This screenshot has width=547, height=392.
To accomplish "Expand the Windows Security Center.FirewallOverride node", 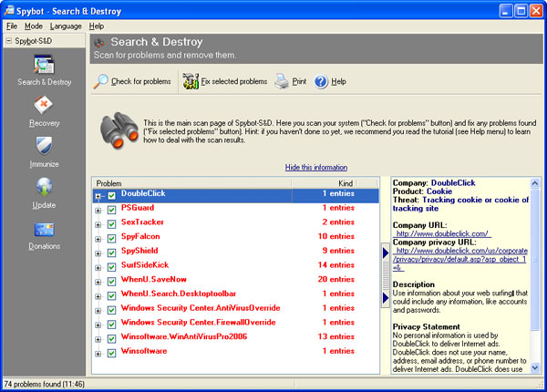I will [98, 325].
